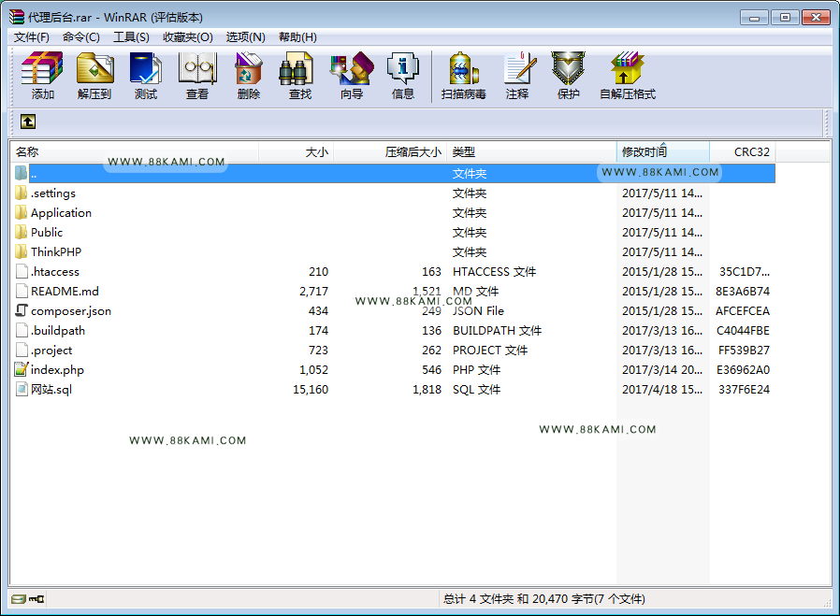This screenshot has width=840, height=616.
Task: Select the .project file name
Action: [51, 351]
